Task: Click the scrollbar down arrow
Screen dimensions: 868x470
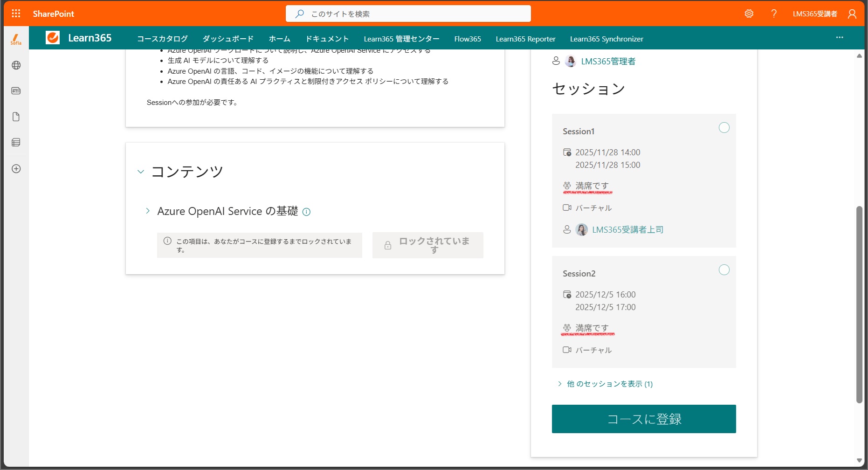Action: coord(859,460)
